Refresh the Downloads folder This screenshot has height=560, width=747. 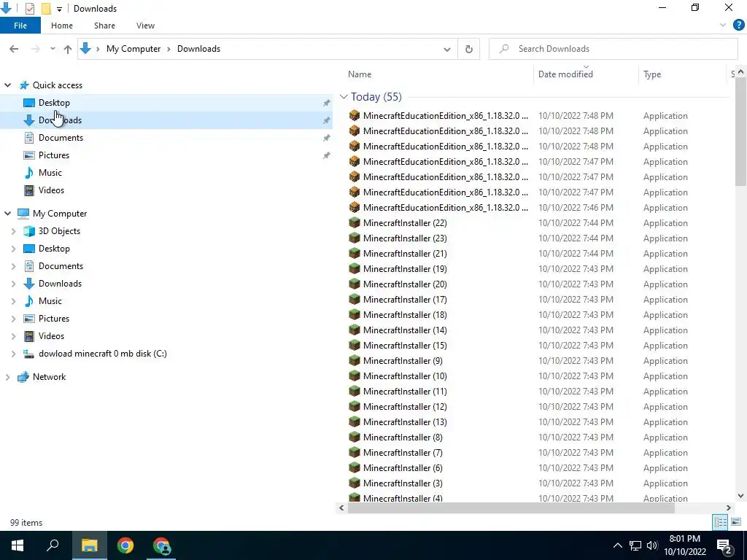pos(469,49)
